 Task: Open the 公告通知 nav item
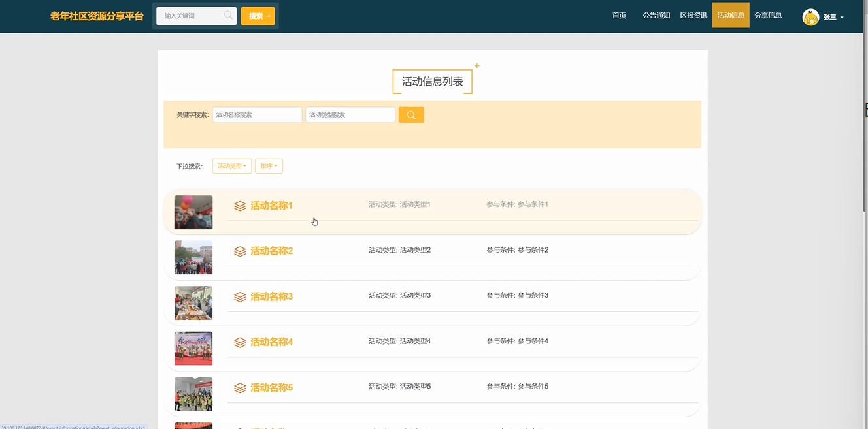pyautogui.click(x=656, y=15)
